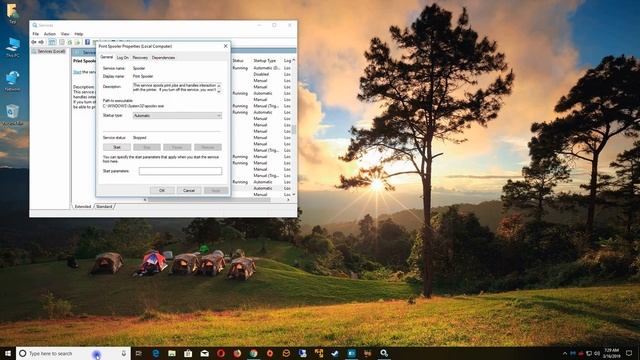Switch to the Standard tab in Services

point(104,207)
